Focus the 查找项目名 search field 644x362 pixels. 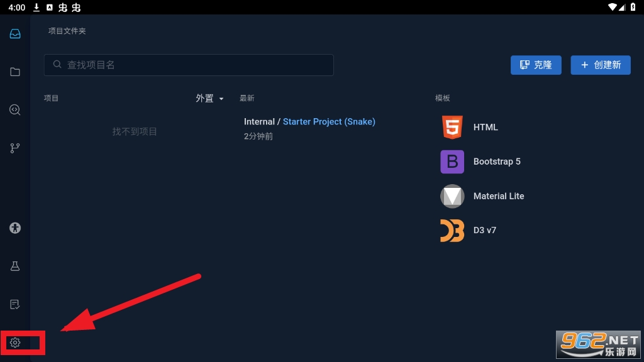189,65
